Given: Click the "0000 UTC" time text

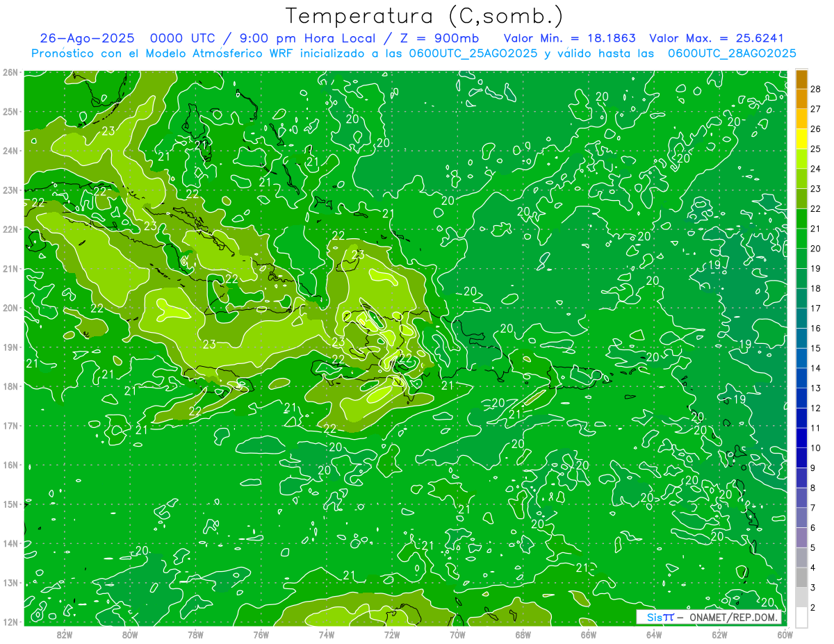Looking at the screenshot, I should pos(181,38).
